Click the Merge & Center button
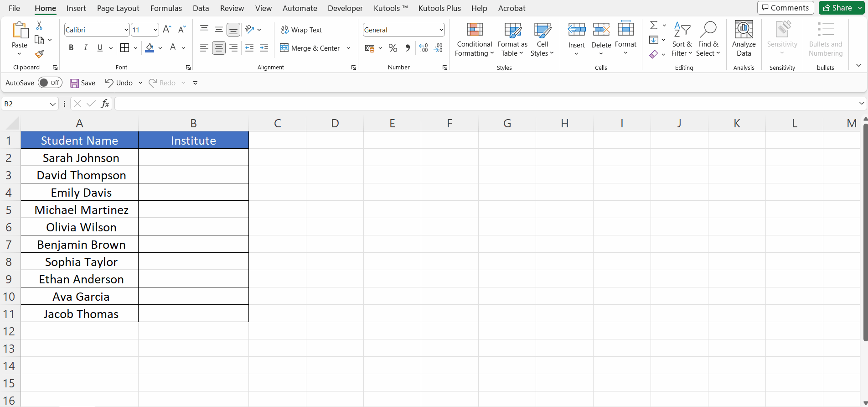 point(310,48)
